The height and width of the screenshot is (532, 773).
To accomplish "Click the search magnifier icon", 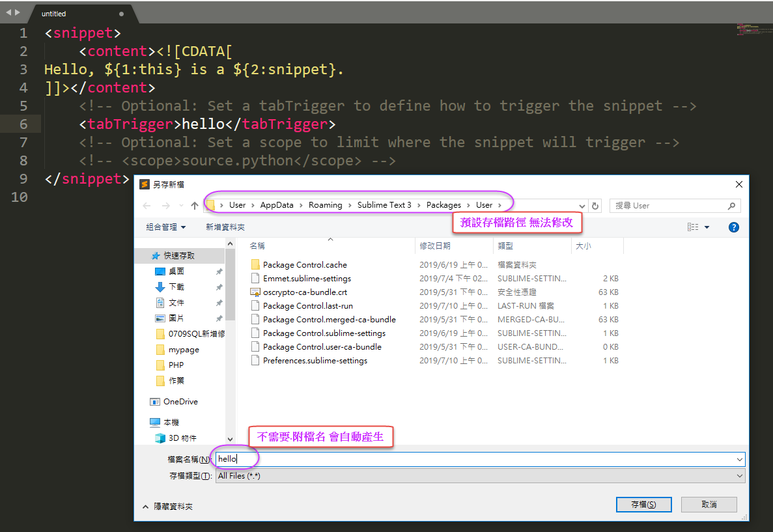I will click(732, 206).
